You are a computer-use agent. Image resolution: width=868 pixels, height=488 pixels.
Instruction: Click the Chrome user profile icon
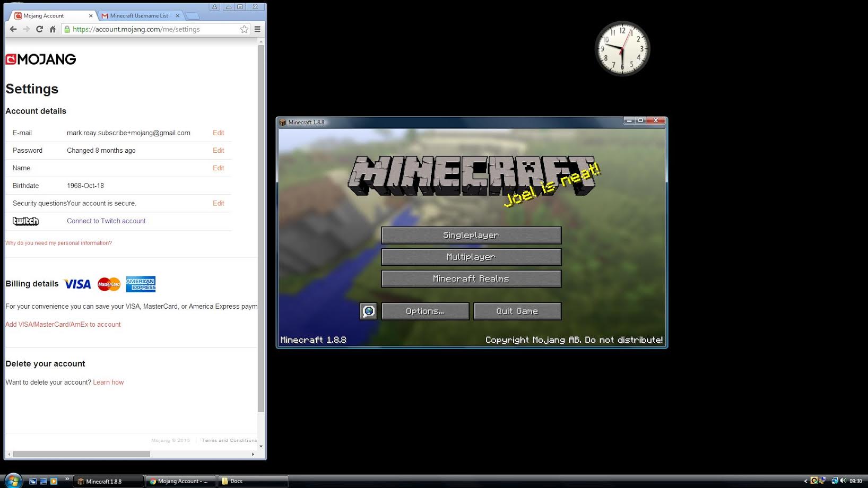click(x=214, y=7)
